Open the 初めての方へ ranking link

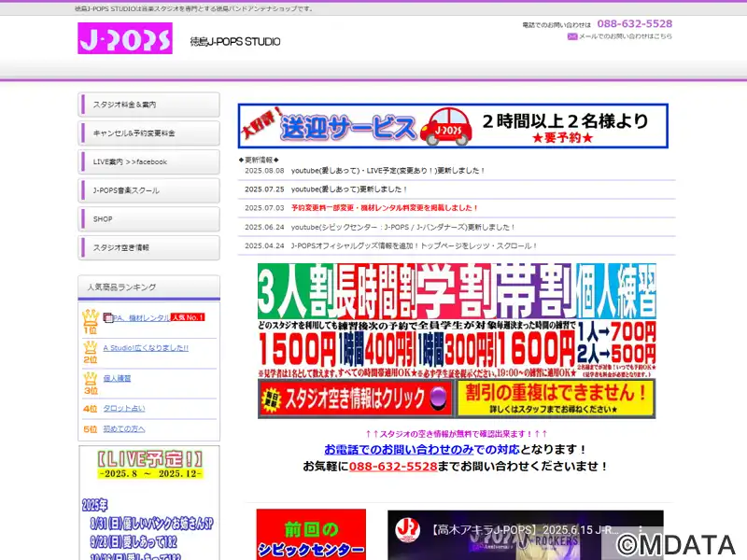[x=124, y=428]
